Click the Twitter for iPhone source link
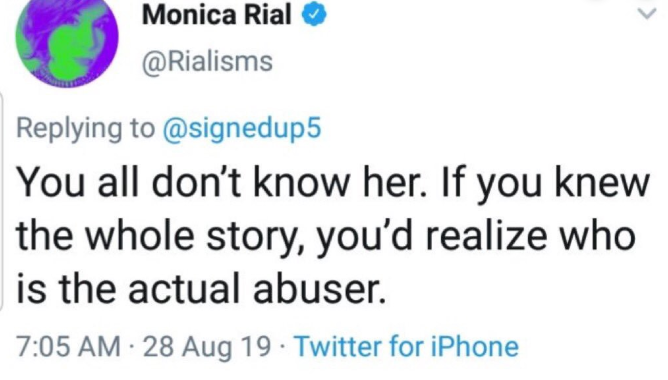Image resolution: width=668 pixels, height=380 pixels. point(407,346)
